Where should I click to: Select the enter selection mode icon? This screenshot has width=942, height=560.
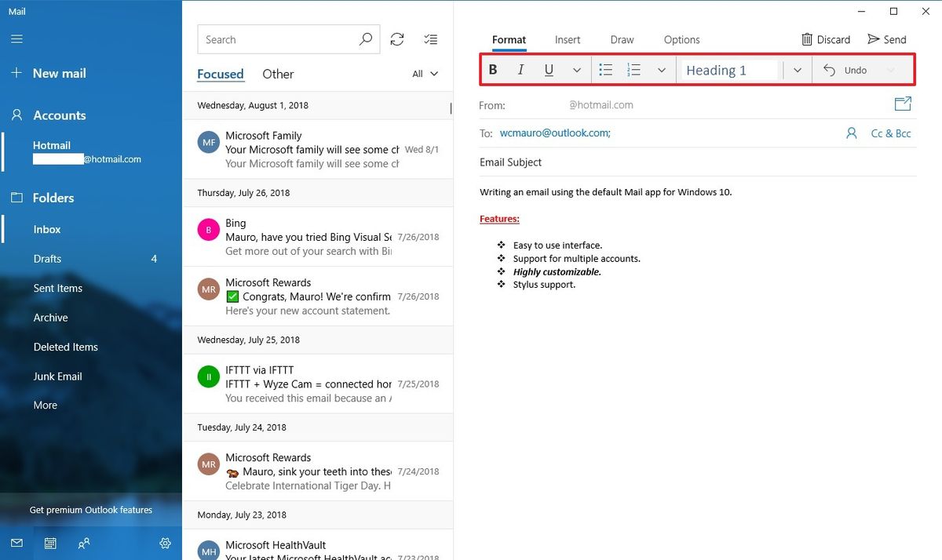pyautogui.click(x=430, y=38)
